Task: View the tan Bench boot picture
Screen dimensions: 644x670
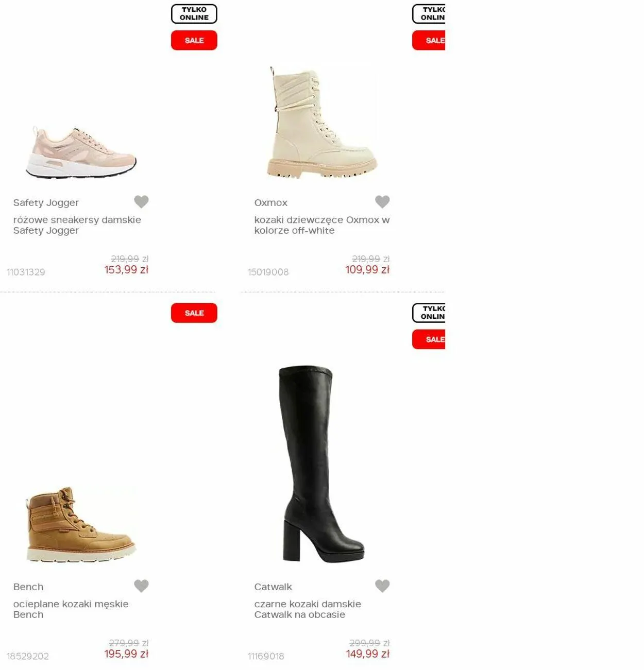Action: 81,525
